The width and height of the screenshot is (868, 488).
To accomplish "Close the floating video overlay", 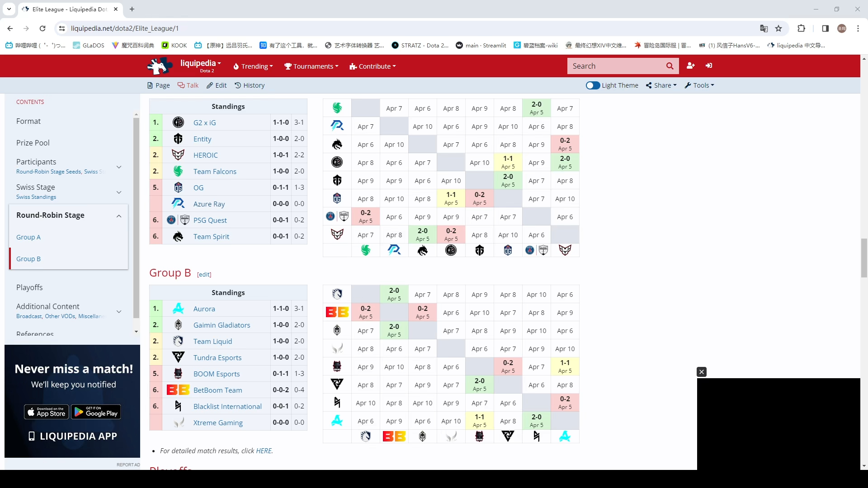I will (x=702, y=372).
